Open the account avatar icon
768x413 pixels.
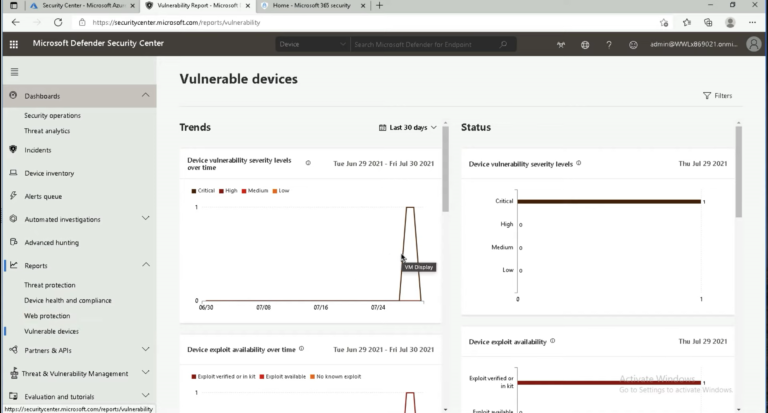tap(754, 44)
